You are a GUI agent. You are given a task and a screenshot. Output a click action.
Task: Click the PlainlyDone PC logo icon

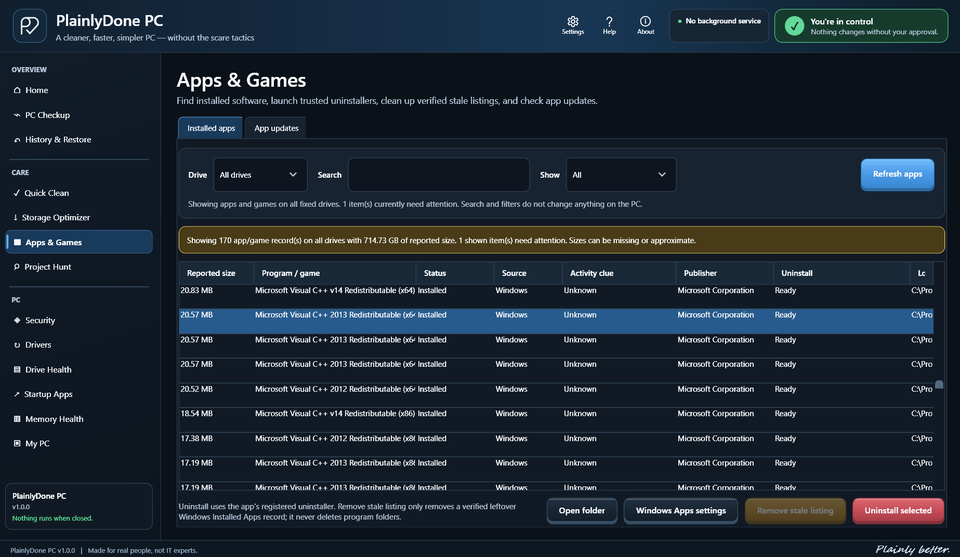(x=29, y=26)
